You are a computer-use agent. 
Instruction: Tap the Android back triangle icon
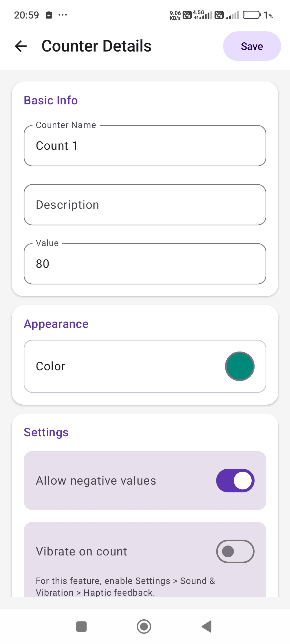[207, 627]
